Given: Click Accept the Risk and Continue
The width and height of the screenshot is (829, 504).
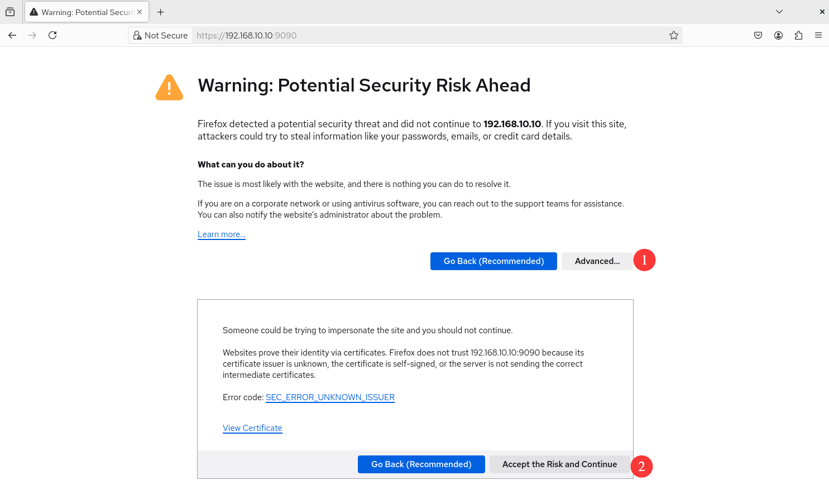Looking at the screenshot, I should tap(559, 464).
